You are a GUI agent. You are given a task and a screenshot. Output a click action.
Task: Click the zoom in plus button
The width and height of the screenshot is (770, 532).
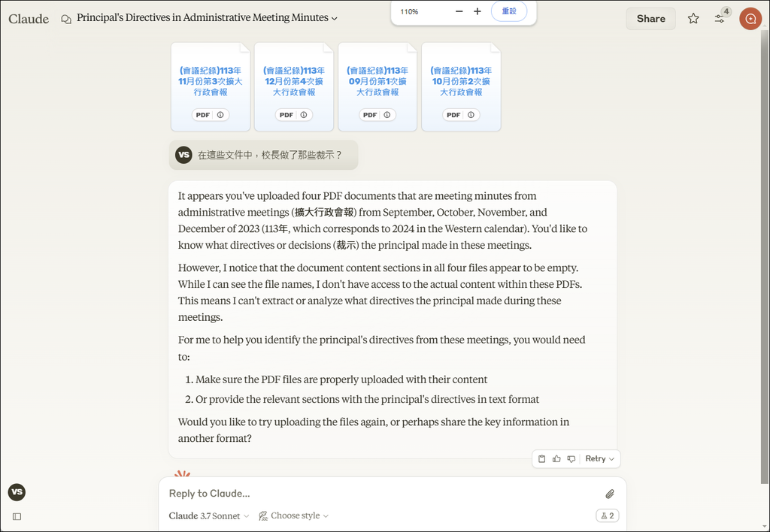click(477, 11)
